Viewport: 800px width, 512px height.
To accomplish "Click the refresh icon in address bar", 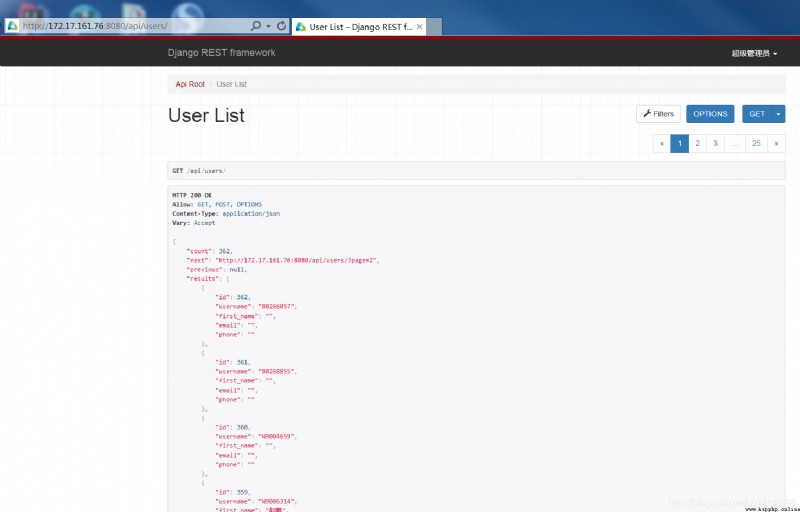I will click(281, 25).
